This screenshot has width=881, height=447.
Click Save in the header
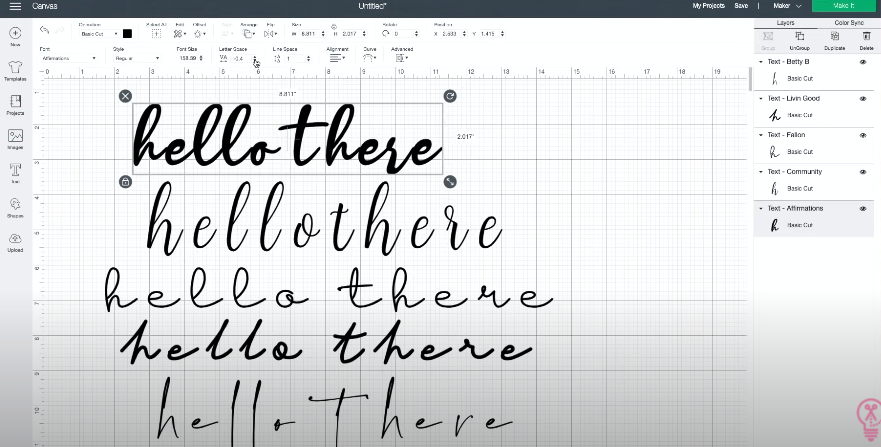[741, 6]
